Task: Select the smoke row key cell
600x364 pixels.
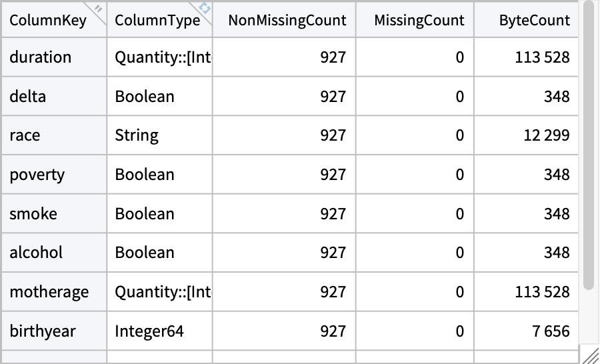Action: (x=33, y=214)
